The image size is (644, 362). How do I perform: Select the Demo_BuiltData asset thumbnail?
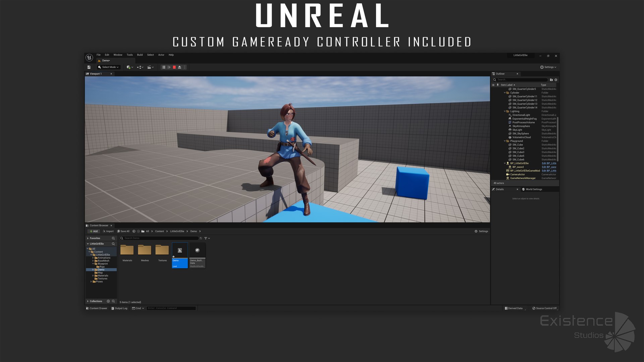click(197, 255)
